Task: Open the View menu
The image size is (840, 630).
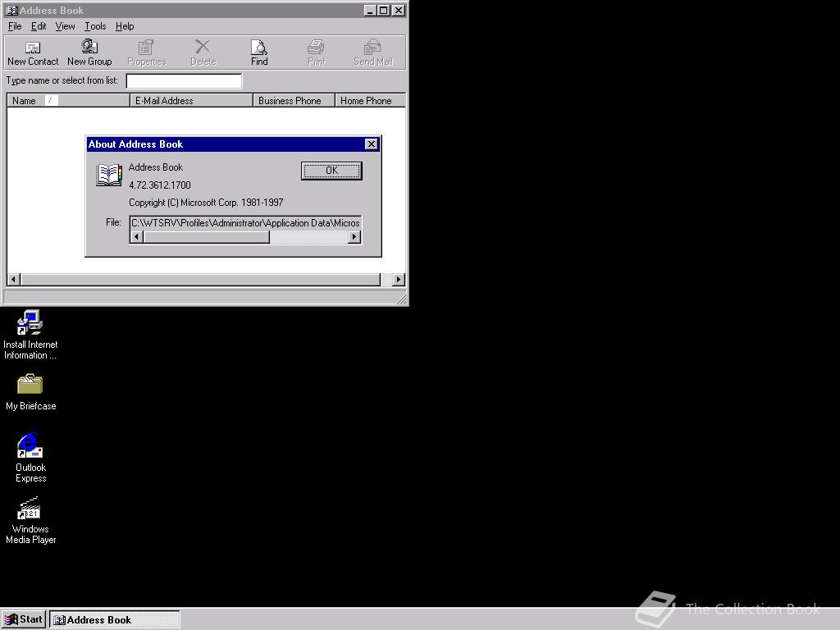Action: click(x=65, y=26)
